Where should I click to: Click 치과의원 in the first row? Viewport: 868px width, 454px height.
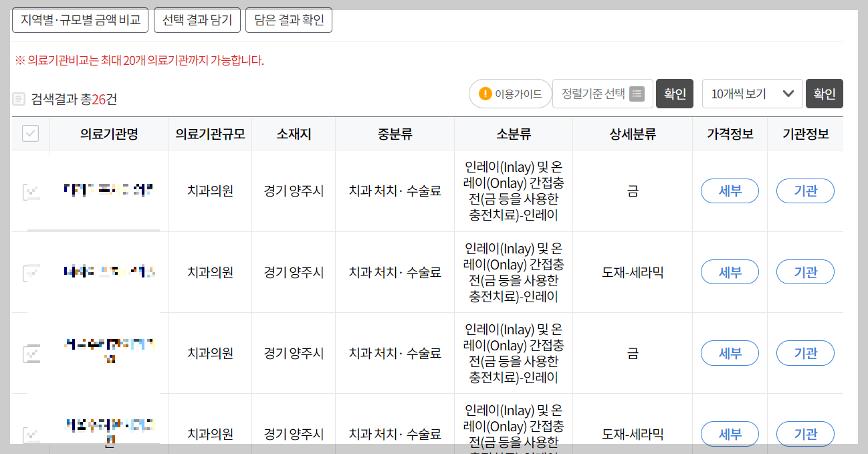coord(210,191)
